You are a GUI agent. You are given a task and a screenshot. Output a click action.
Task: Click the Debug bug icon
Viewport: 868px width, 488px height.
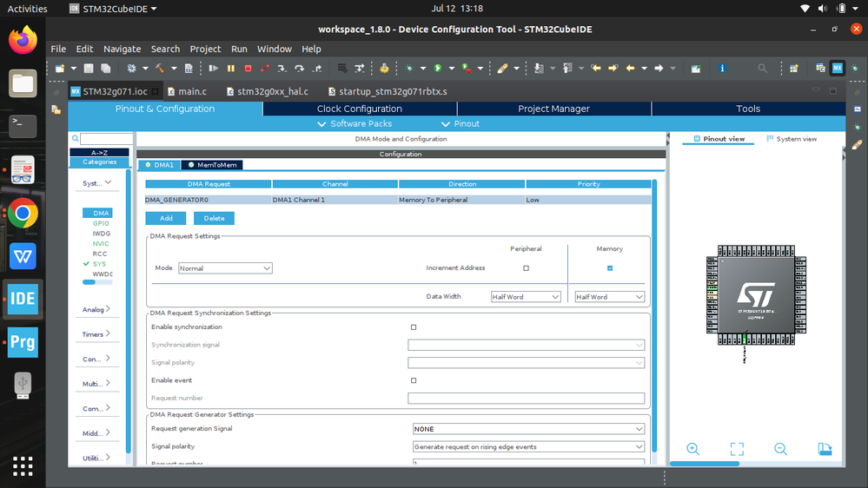click(409, 68)
